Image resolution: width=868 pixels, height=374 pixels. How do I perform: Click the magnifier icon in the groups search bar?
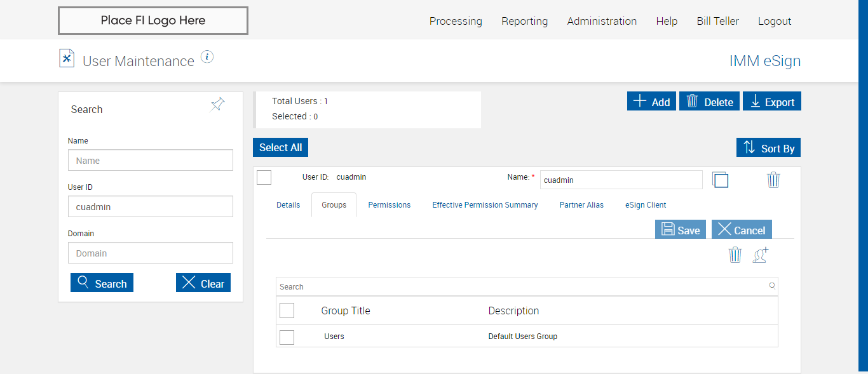coord(772,286)
